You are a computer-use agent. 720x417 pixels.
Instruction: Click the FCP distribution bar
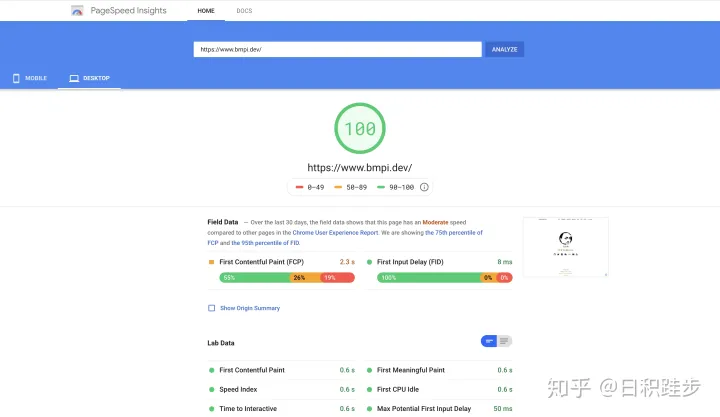point(287,277)
